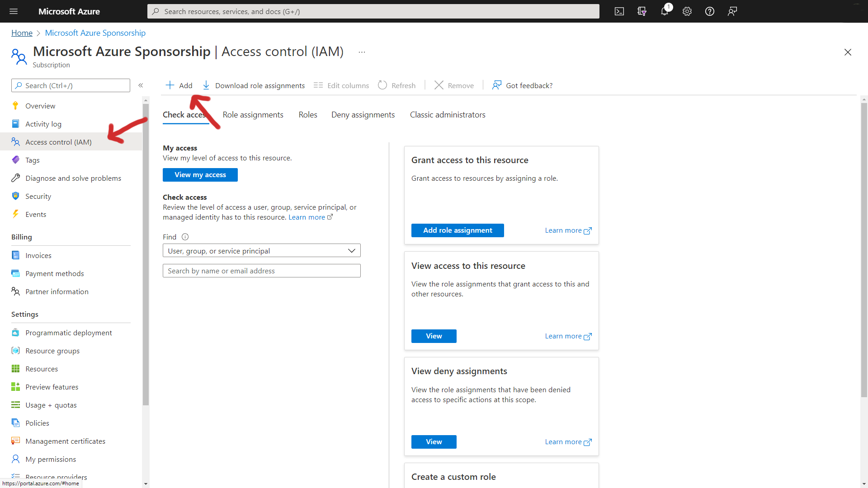Open Resource groups under Settings

[x=71, y=351]
